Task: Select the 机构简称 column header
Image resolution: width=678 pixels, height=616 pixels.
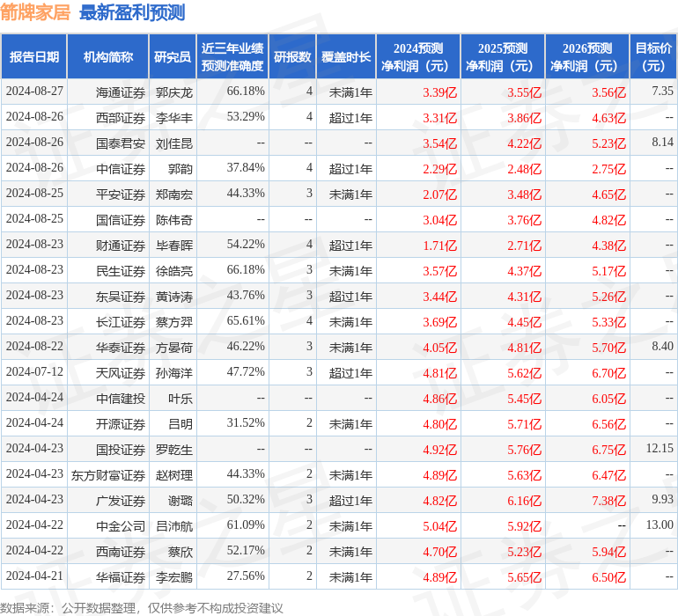Action: coord(108,56)
